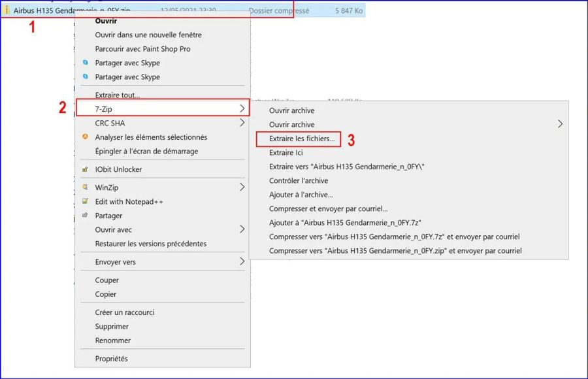Click the Dossier compressé type cell
This screenshot has width=588, height=379.
[x=279, y=11]
